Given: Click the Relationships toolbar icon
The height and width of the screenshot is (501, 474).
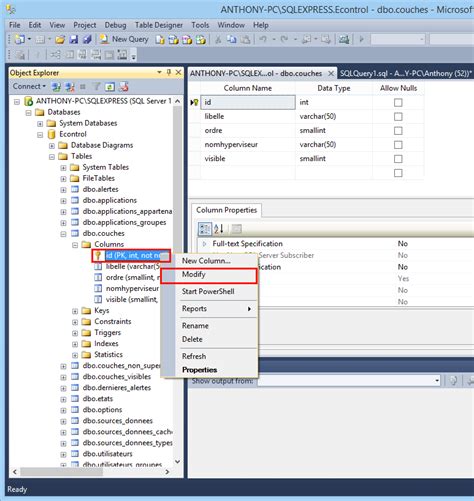Looking at the screenshot, I should (55, 55).
